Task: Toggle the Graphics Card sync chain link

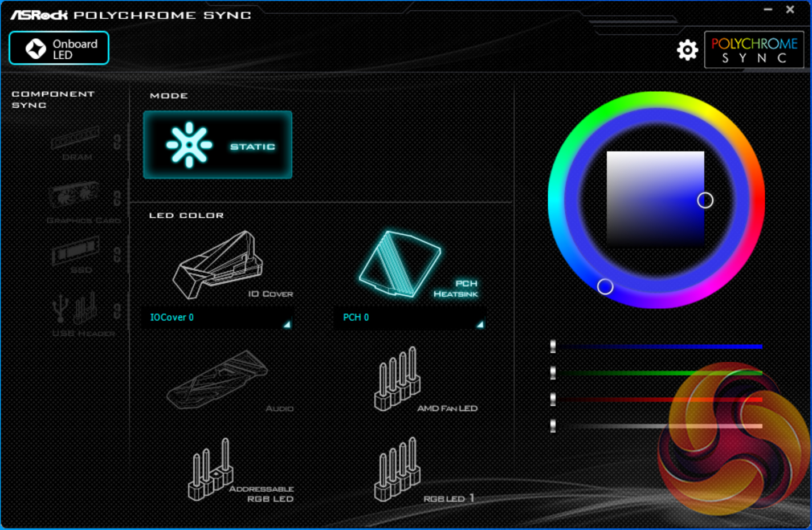Action: click(117, 198)
